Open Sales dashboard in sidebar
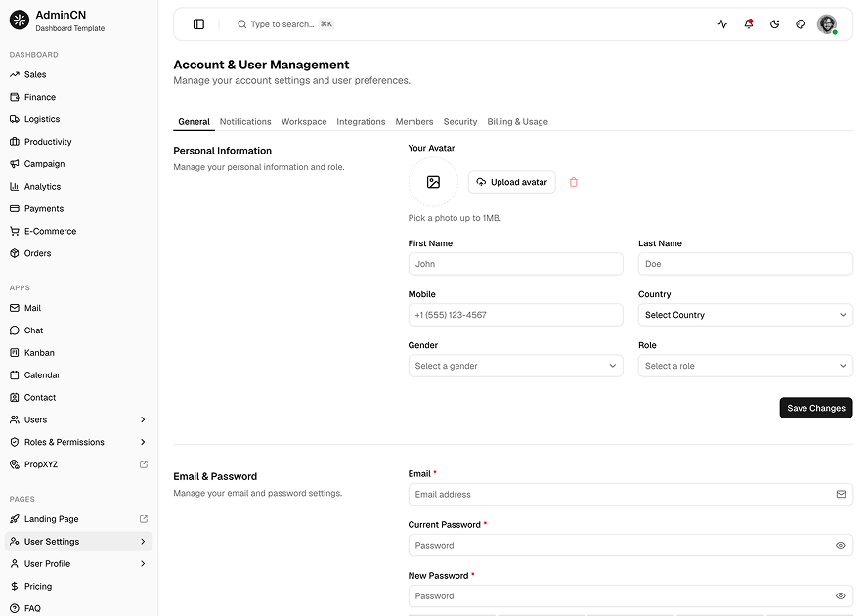This screenshot has width=868, height=616. [78, 74]
